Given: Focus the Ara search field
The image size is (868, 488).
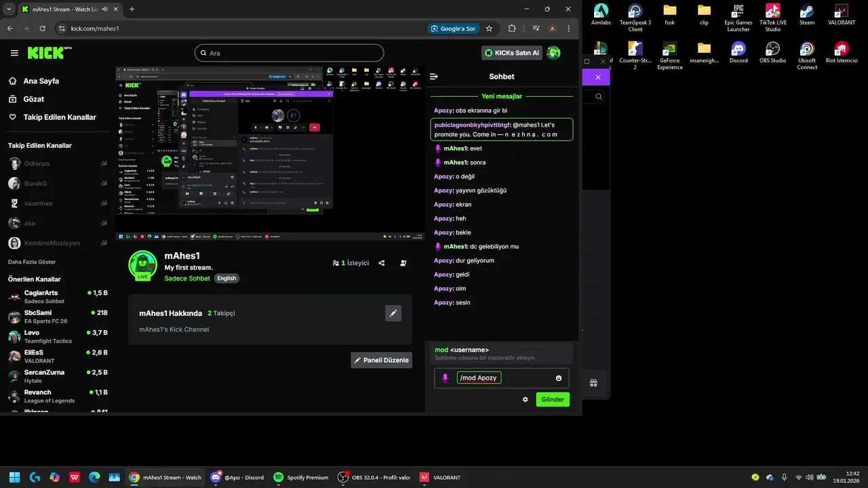Looking at the screenshot, I should coord(289,53).
